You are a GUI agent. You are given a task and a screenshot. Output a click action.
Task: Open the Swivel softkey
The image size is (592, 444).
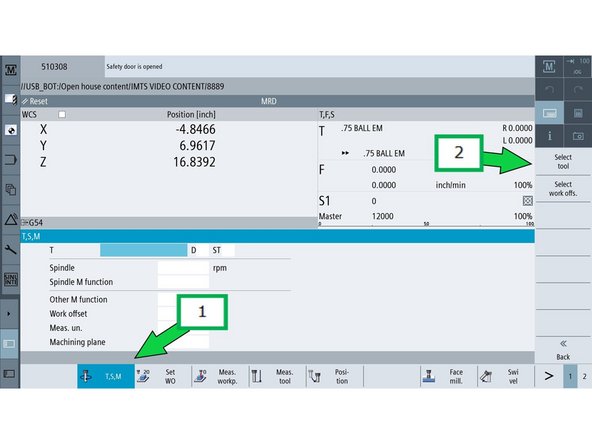[506, 376]
